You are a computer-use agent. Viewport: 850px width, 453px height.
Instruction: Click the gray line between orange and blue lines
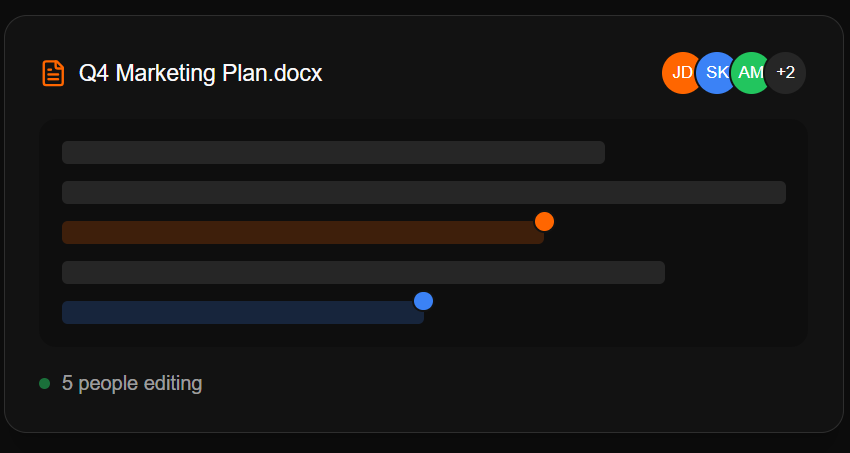click(363, 272)
